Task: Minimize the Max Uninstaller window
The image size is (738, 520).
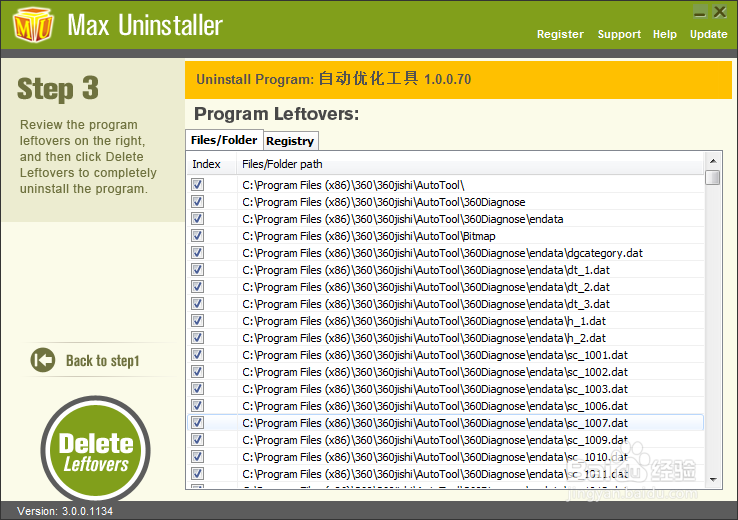Action: (700, 12)
